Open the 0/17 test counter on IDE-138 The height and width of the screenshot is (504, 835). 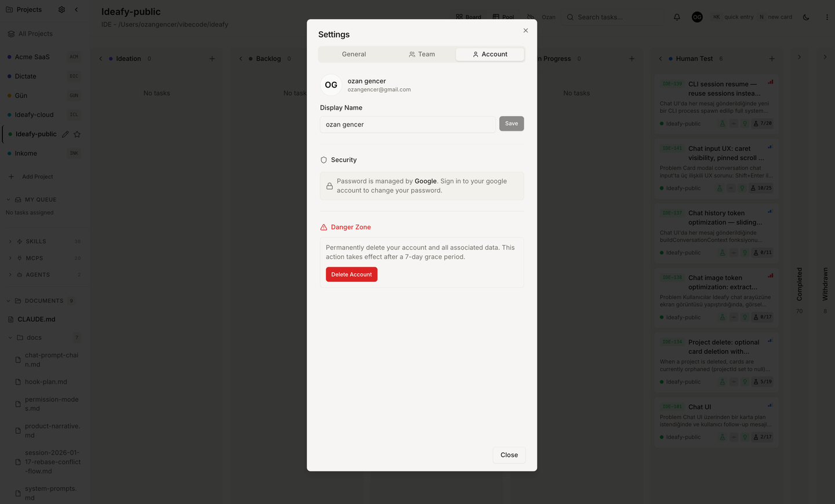pos(763,317)
